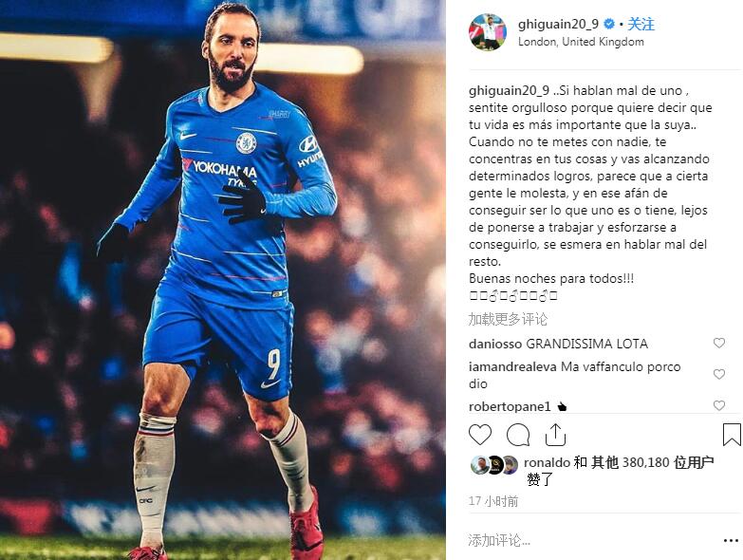This screenshot has height=560, width=743.
Task: Open daniosso's profile
Action: point(495,344)
